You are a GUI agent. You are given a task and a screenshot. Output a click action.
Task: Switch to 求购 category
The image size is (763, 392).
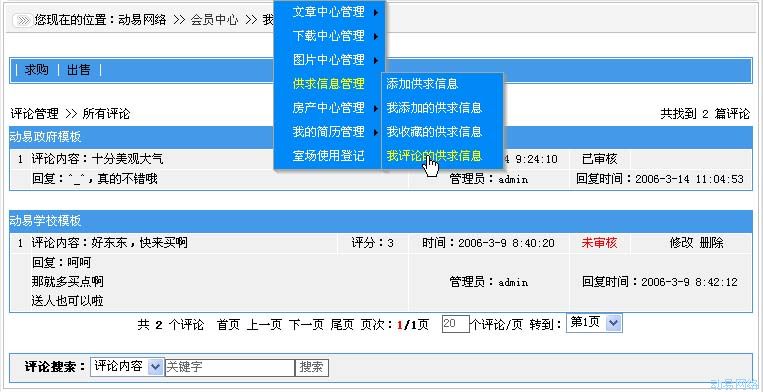tap(36, 70)
